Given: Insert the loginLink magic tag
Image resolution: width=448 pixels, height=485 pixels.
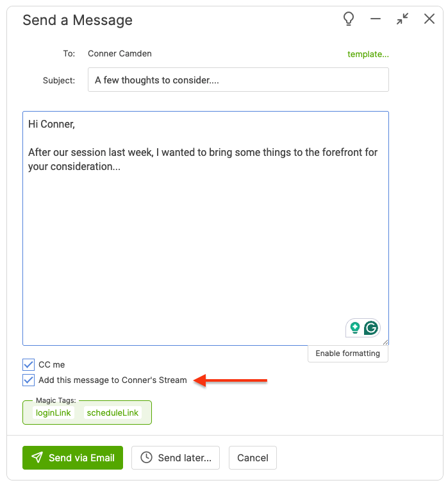Looking at the screenshot, I should tap(54, 413).
